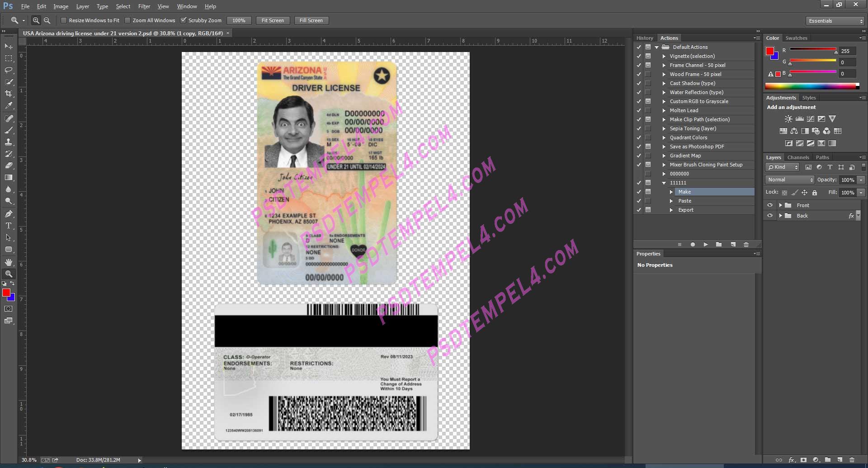
Task: Enable the Resize Windows to Fit checkbox
Action: point(64,20)
